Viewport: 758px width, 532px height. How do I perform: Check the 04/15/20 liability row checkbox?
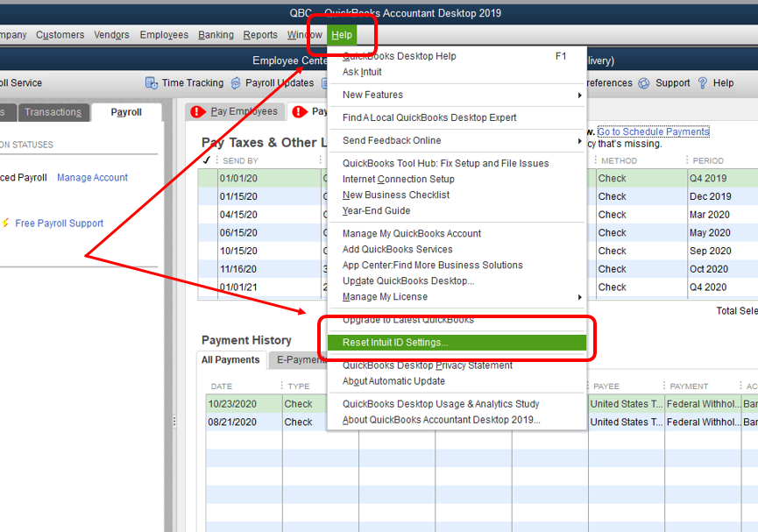click(208, 215)
